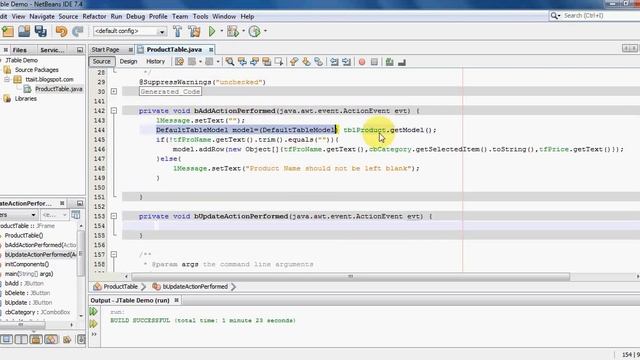The height and width of the screenshot is (360, 640).
Task: Collapse the bAddActionPerformed method fold
Action: point(114,111)
